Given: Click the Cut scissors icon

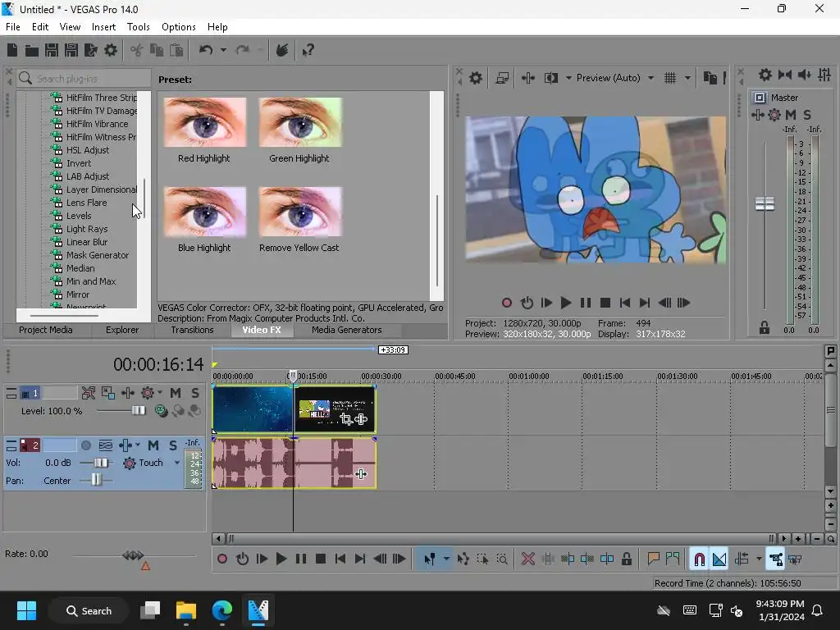Looking at the screenshot, I should click(x=137, y=50).
